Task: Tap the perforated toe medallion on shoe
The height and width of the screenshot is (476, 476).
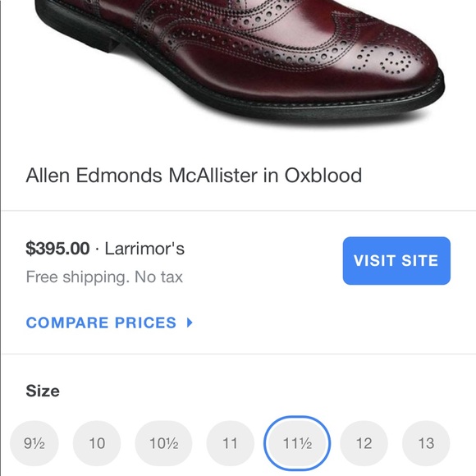Action: point(386,60)
